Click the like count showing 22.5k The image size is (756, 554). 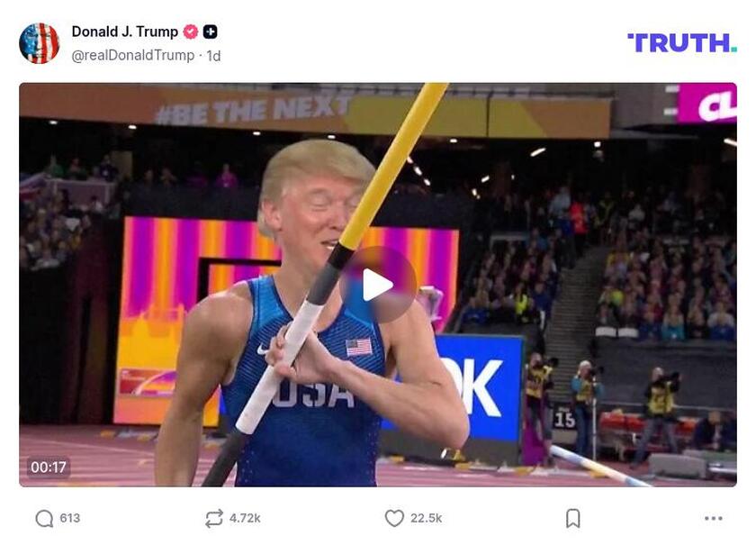(x=426, y=517)
